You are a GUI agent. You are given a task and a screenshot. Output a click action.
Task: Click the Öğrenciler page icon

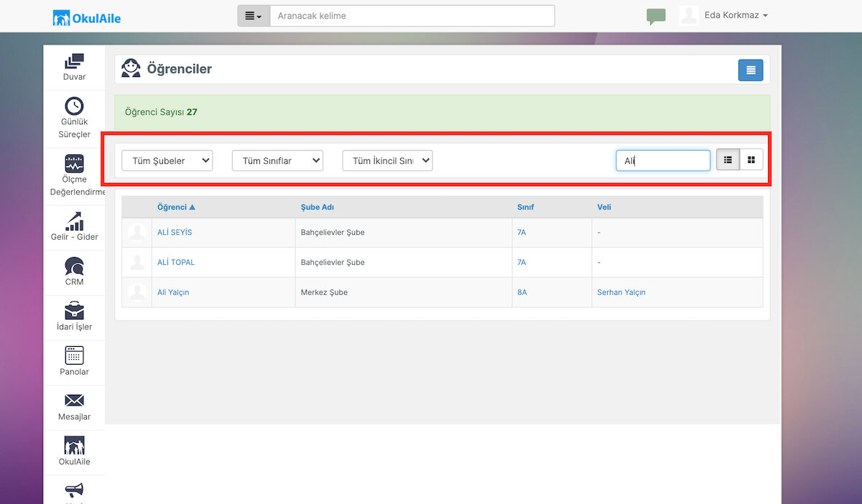pos(131,69)
